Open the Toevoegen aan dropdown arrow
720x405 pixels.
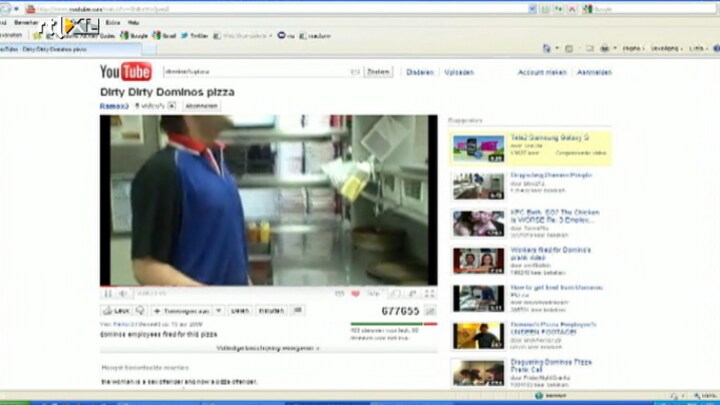pos(219,311)
